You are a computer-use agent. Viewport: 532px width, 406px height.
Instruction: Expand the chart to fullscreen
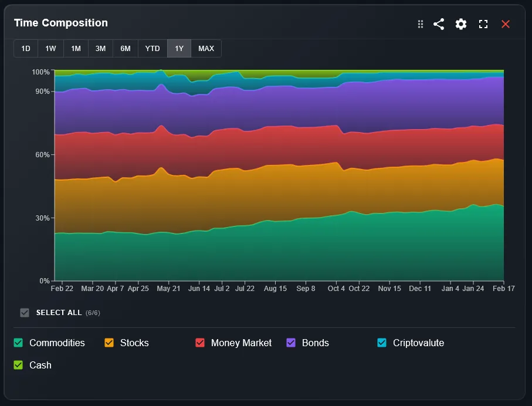(482, 24)
